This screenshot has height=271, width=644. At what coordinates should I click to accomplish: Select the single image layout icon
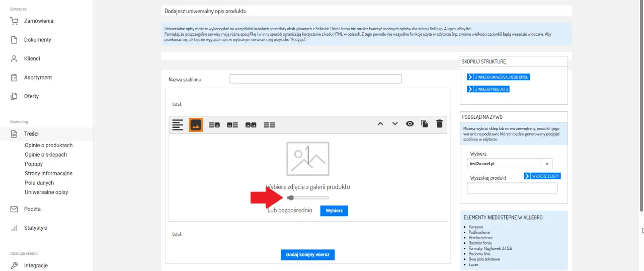196,124
